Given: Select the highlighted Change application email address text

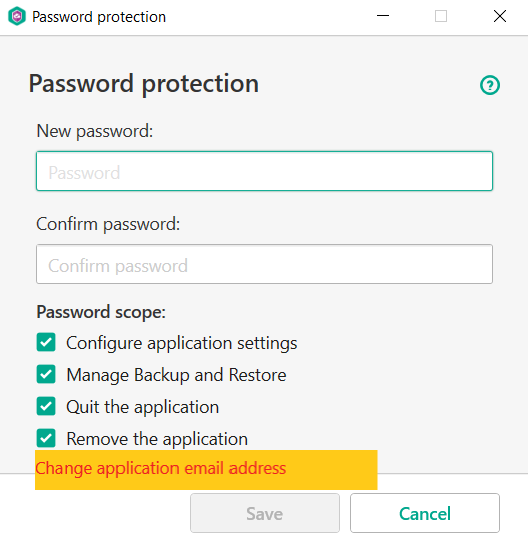Looking at the screenshot, I should point(161,468).
